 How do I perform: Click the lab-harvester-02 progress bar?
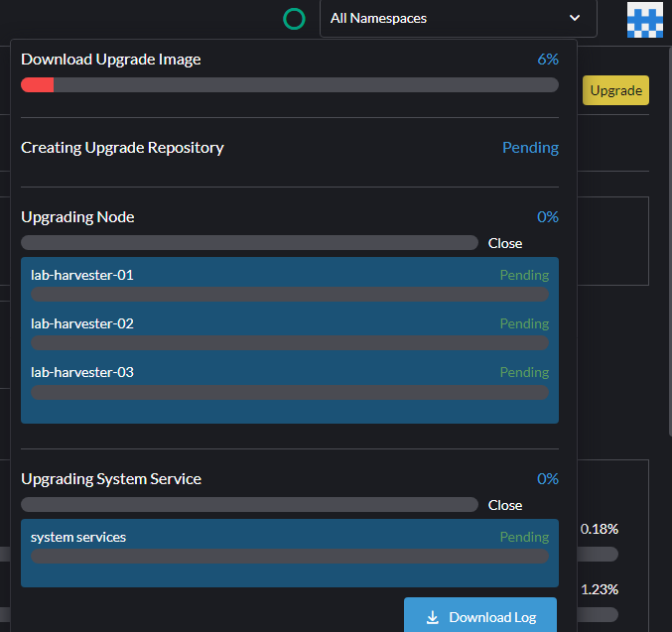tap(290, 342)
